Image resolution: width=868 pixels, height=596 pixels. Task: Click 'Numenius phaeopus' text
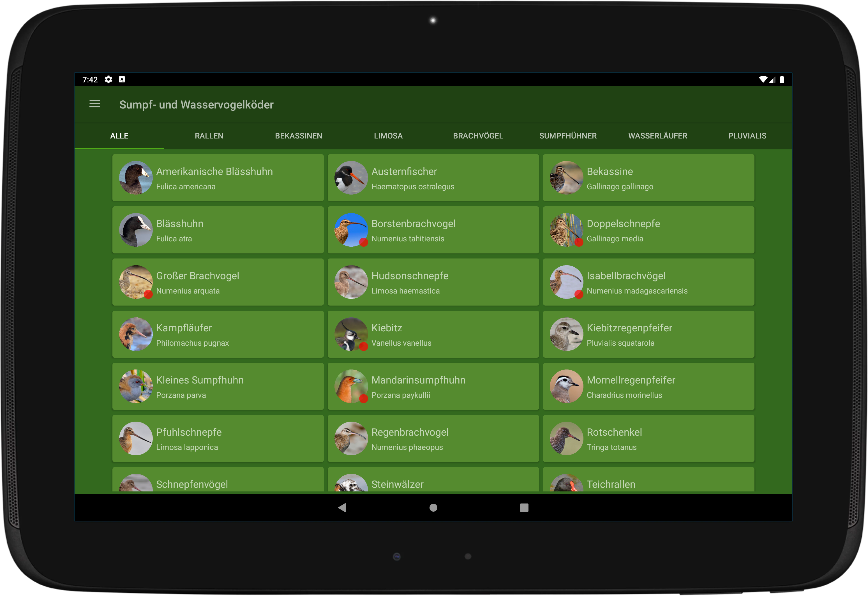click(x=407, y=447)
